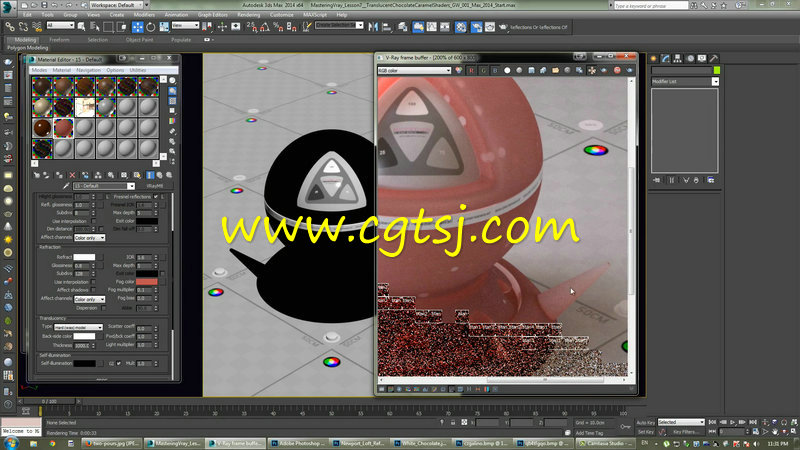
Task: Click the VRayMtl material type button
Action: [155, 186]
